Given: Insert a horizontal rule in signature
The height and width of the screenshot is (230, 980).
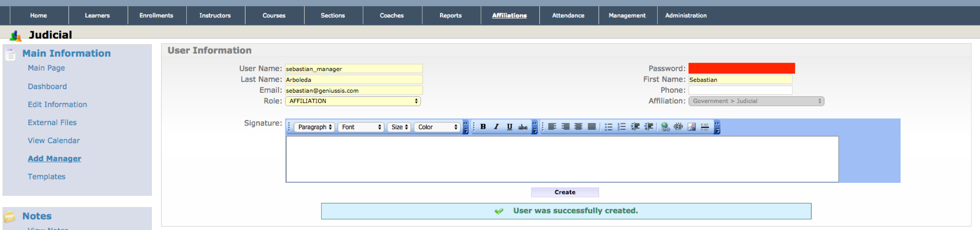Looking at the screenshot, I should (x=705, y=127).
